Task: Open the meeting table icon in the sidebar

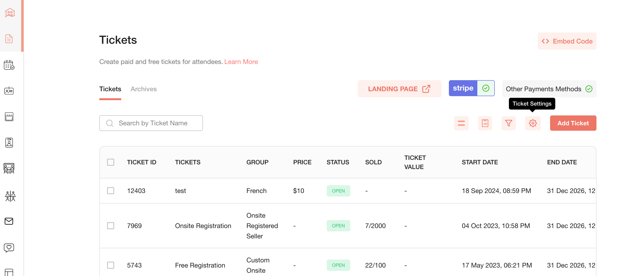Action: coord(9,168)
